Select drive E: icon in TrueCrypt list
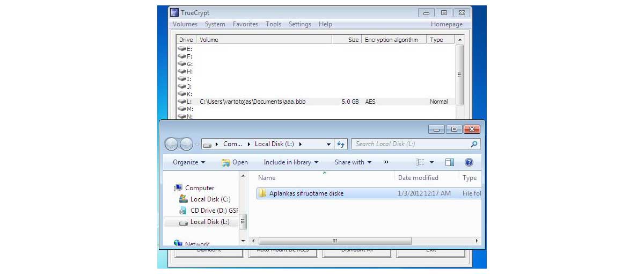 pos(182,48)
